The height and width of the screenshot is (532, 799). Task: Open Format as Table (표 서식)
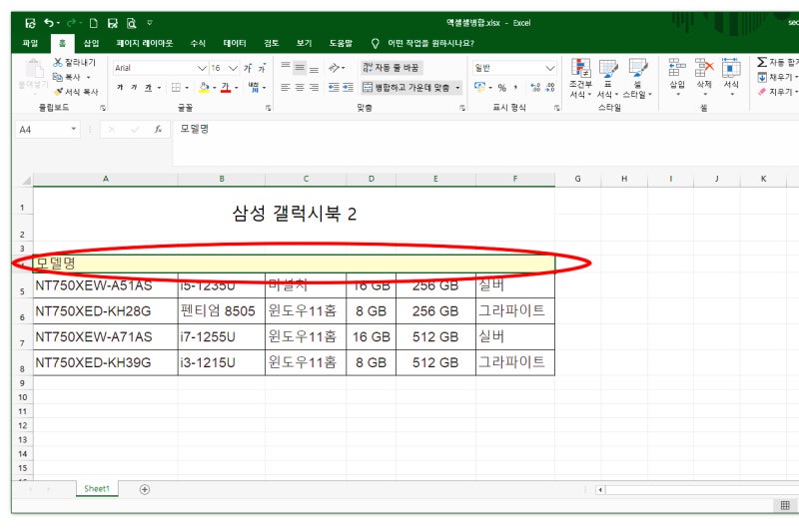[608, 78]
